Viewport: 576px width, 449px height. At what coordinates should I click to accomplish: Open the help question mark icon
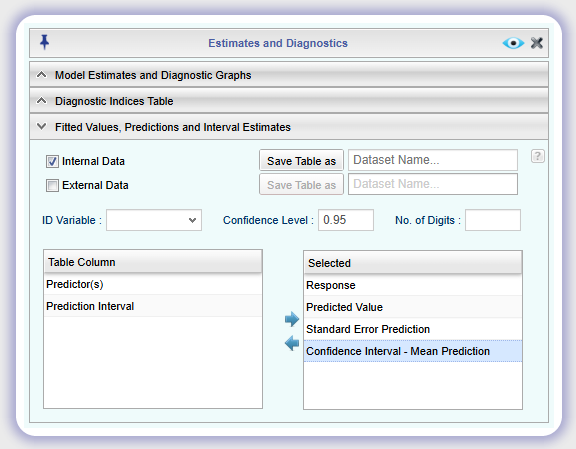[x=538, y=156]
